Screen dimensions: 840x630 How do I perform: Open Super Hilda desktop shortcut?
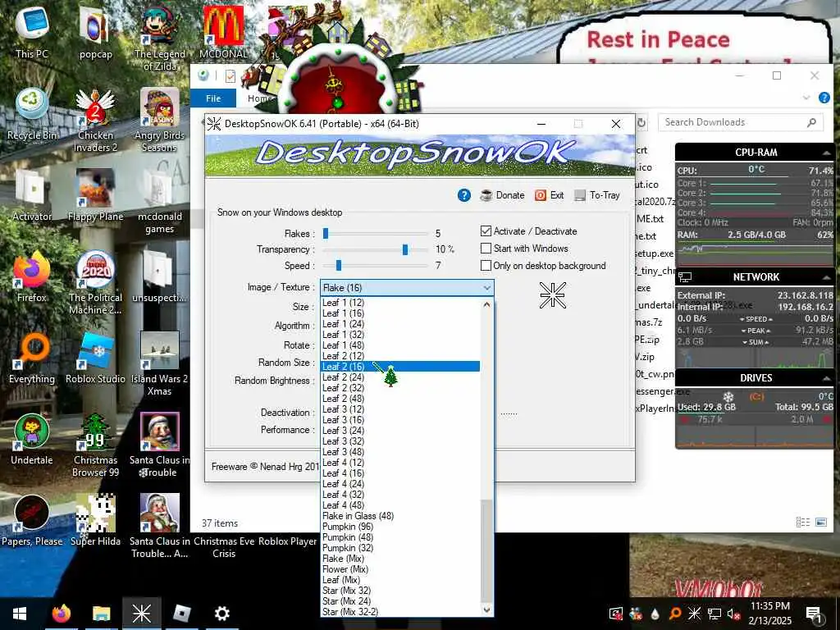(x=95, y=521)
